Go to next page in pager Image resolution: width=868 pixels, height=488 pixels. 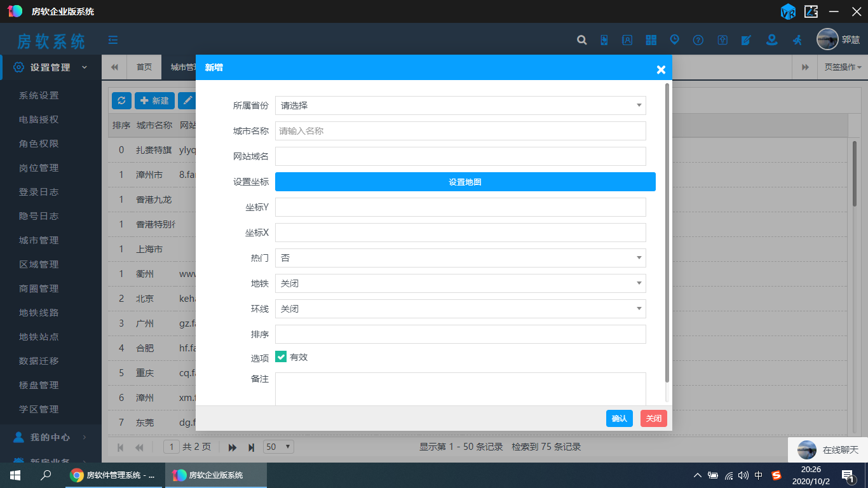coord(233,447)
